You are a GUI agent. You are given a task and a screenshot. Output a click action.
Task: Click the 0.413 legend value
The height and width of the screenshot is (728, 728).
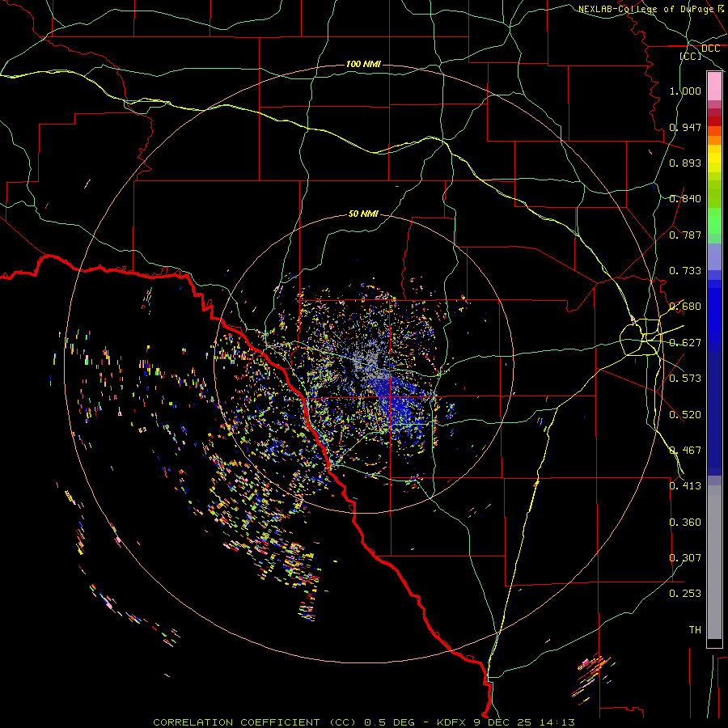tap(685, 486)
